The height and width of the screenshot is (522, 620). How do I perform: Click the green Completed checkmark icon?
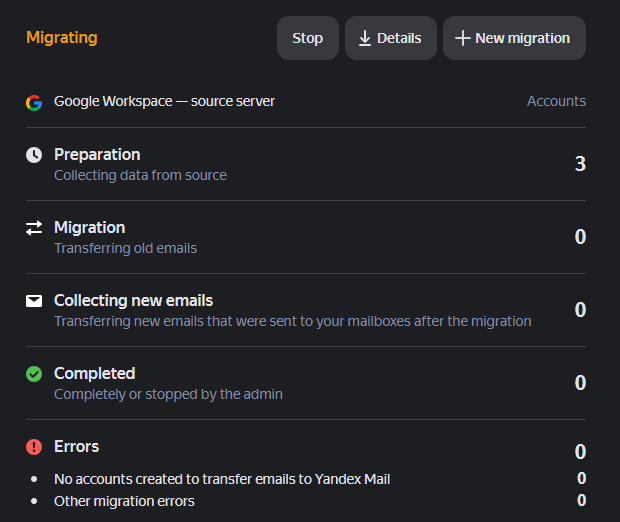pyautogui.click(x=34, y=374)
